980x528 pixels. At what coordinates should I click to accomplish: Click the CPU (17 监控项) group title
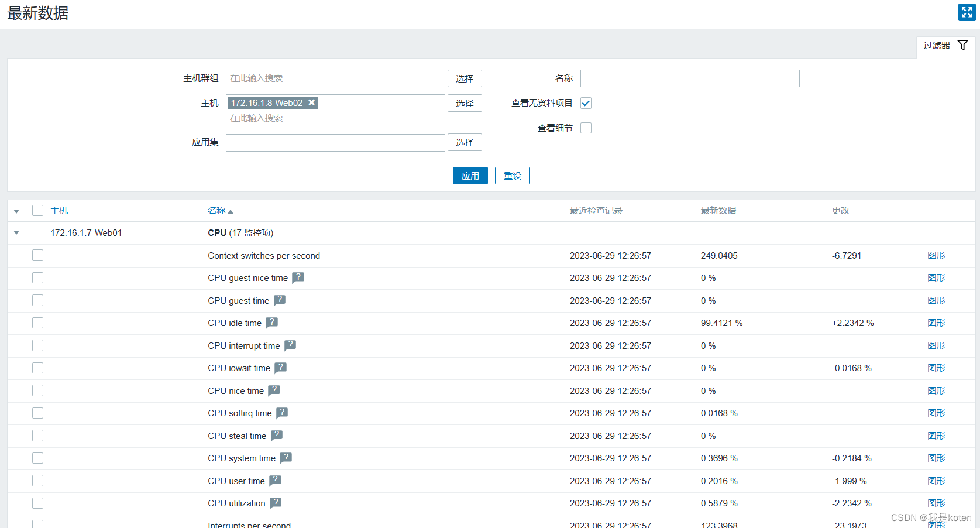(240, 233)
